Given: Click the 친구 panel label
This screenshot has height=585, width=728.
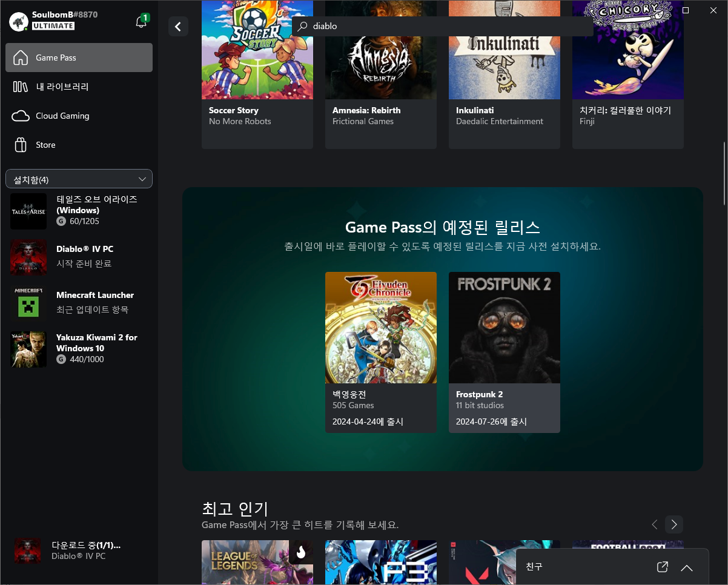Looking at the screenshot, I should coord(534,567).
